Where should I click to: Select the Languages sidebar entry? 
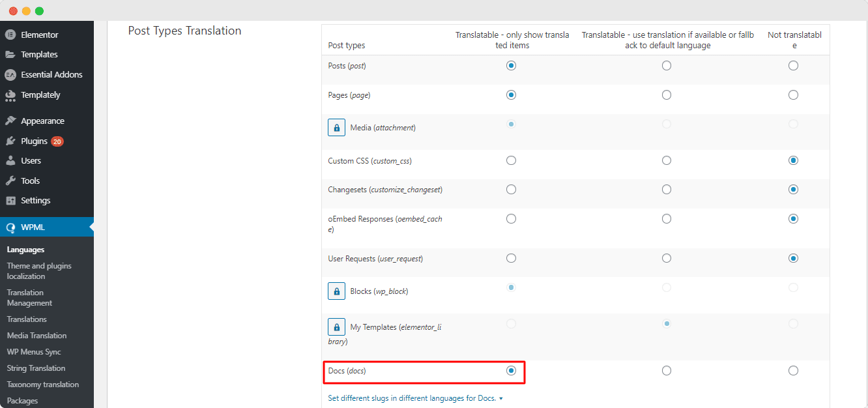click(x=25, y=249)
